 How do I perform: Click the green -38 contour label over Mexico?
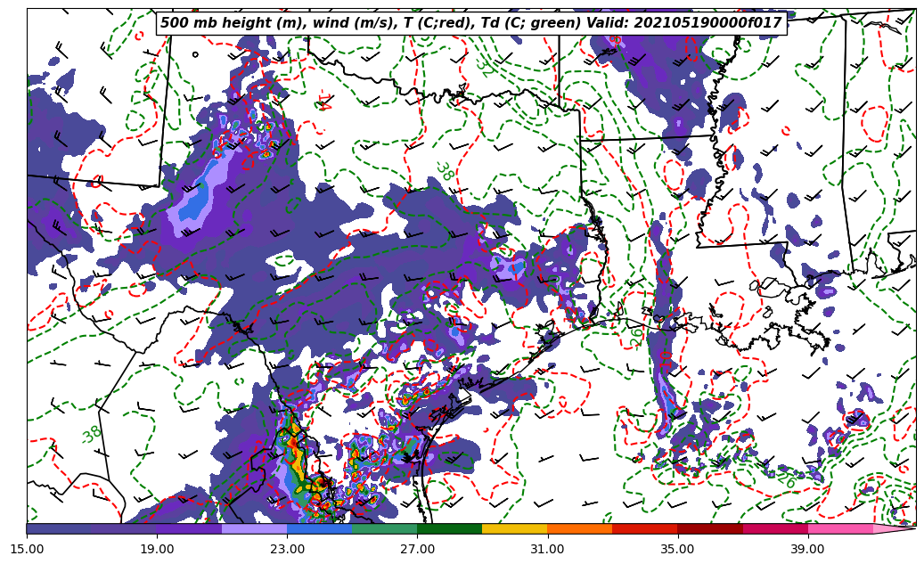click(x=92, y=434)
